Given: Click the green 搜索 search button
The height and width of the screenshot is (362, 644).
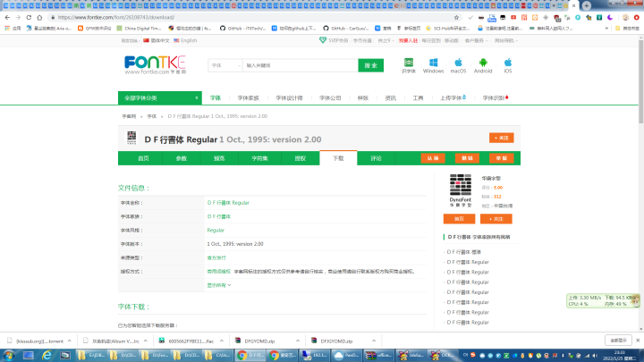Looking at the screenshot, I should point(371,65).
